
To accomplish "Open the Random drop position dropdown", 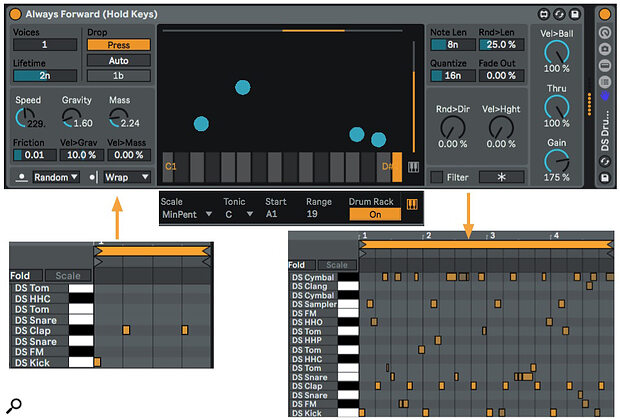I will tap(55, 177).
